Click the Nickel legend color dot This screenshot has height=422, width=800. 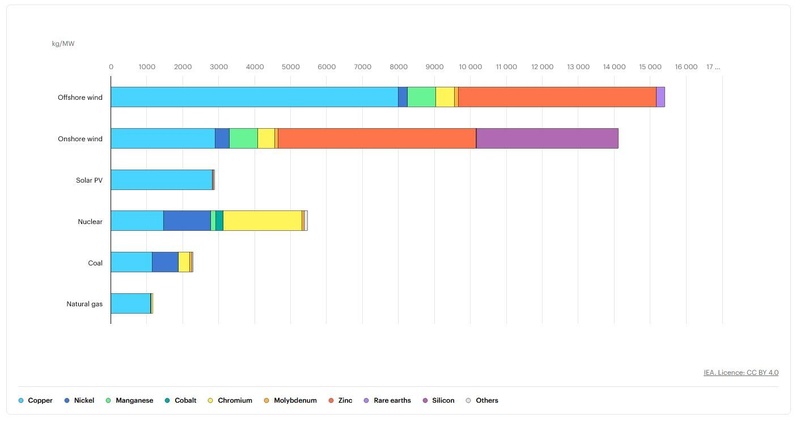66,400
